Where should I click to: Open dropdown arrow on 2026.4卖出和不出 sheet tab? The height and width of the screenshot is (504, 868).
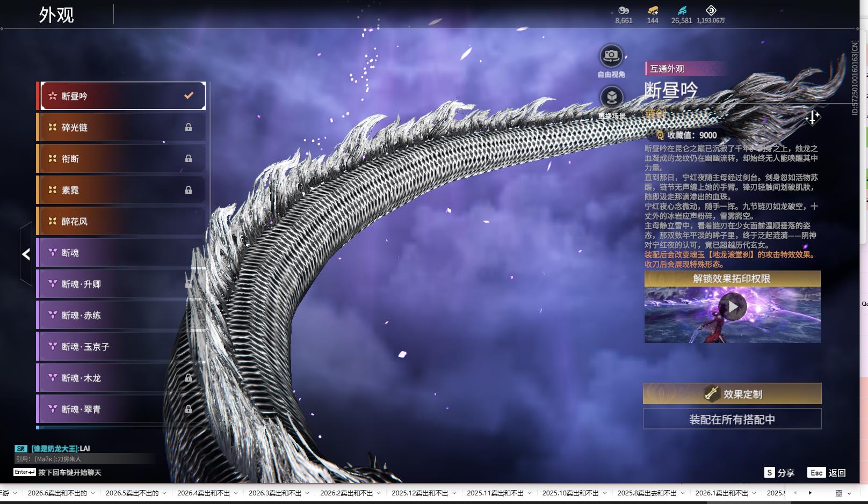click(x=236, y=493)
